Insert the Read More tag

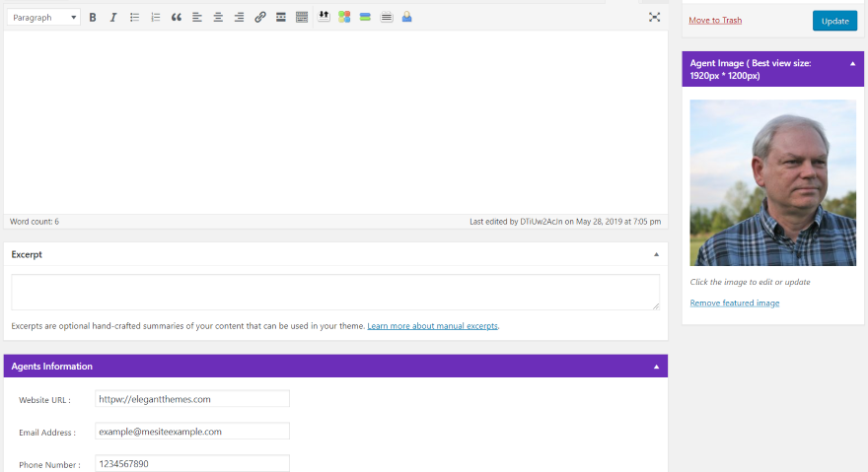tap(281, 17)
